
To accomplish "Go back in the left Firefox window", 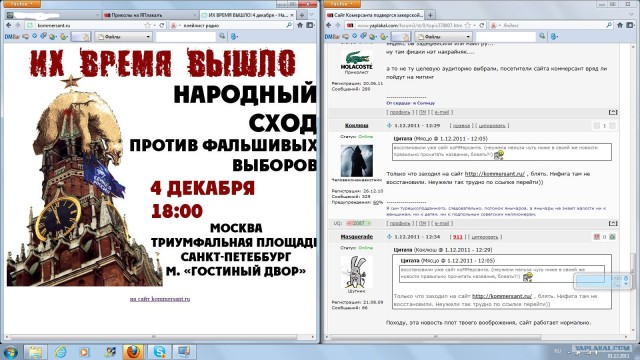I will pyautogui.click(x=9, y=25).
